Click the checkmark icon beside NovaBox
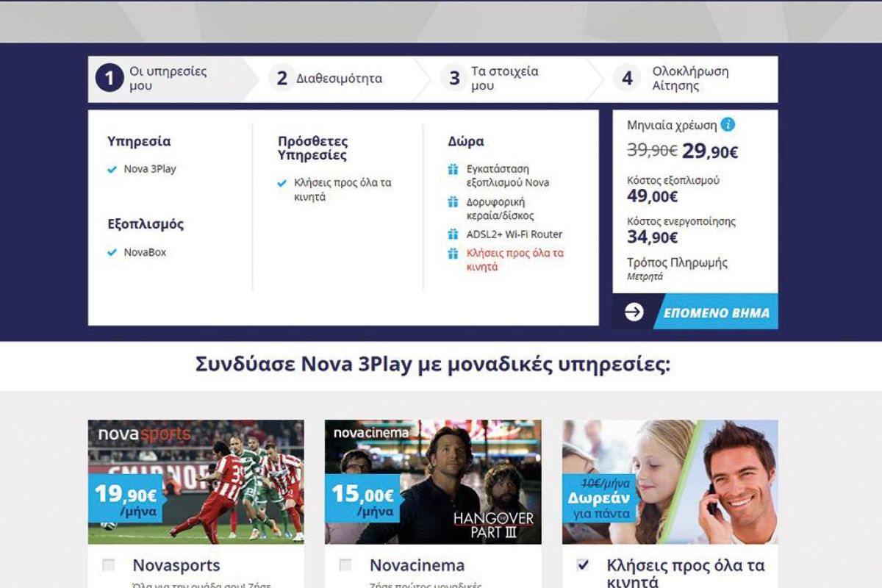 [x=112, y=252]
